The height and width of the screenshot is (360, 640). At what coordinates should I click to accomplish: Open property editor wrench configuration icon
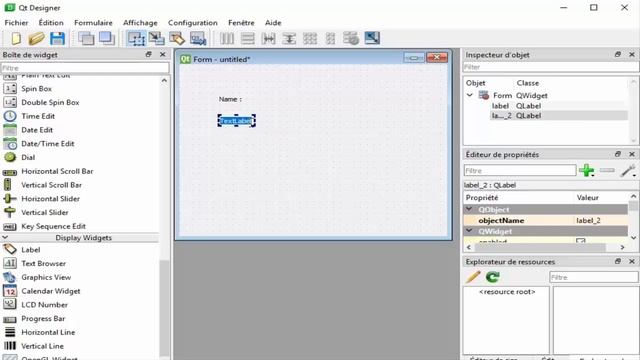(x=628, y=170)
